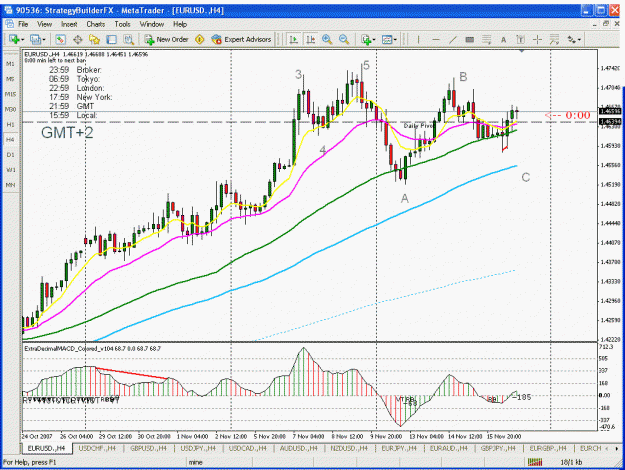The height and width of the screenshot is (470, 625).
Task: Select the Crosshair cursor tool
Action: [x=537, y=39]
